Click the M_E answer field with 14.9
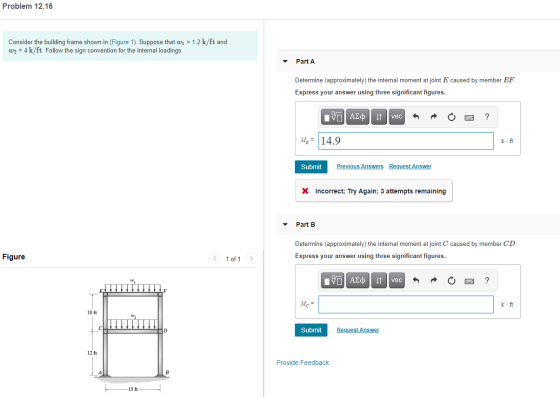Viewport: 560px width, 397px height. click(x=406, y=141)
